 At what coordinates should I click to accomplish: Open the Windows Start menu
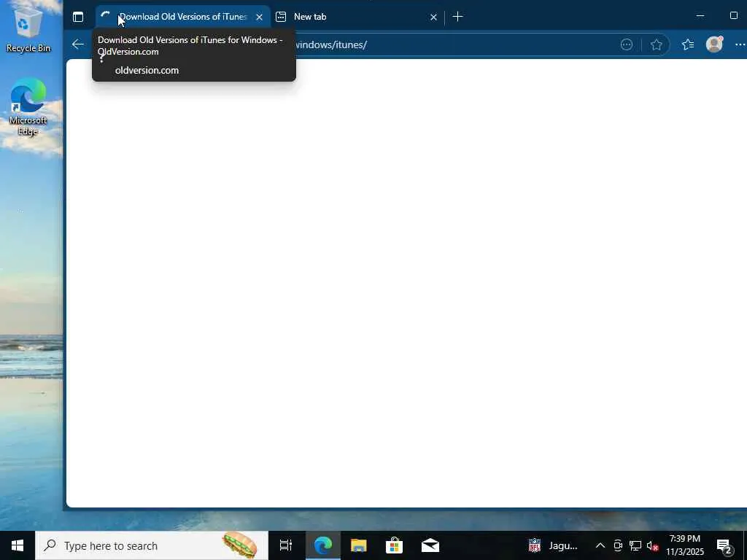(18, 545)
